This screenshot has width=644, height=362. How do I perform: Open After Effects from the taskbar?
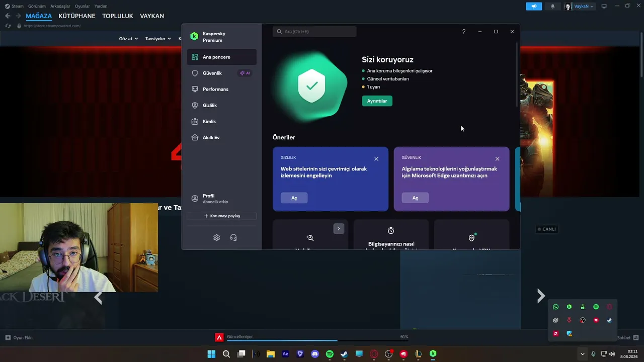pyautogui.click(x=285, y=354)
